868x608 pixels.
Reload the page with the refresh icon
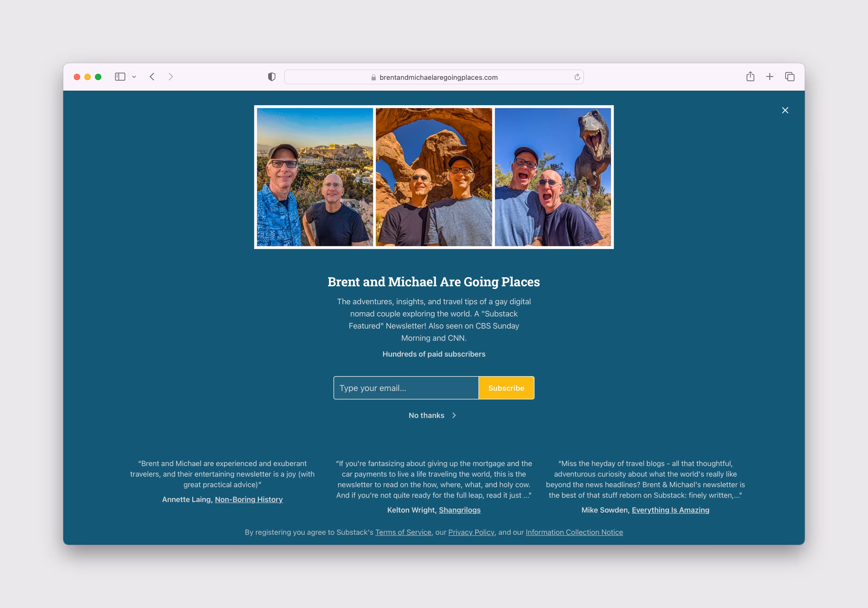[577, 77]
